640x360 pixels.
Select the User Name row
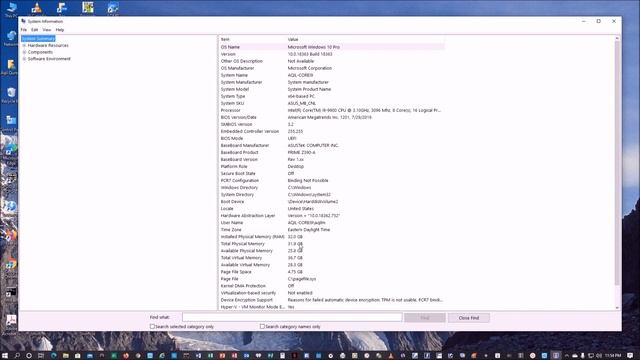point(332,222)
